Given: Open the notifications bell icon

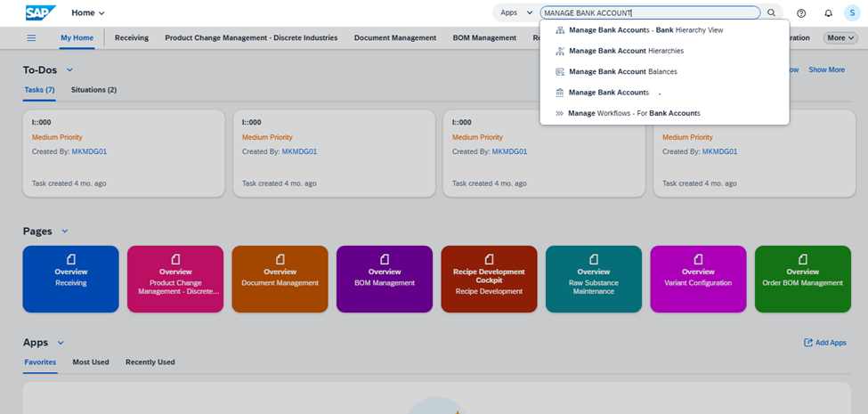Looking at the screenshot, I should (x=828, y=13).
